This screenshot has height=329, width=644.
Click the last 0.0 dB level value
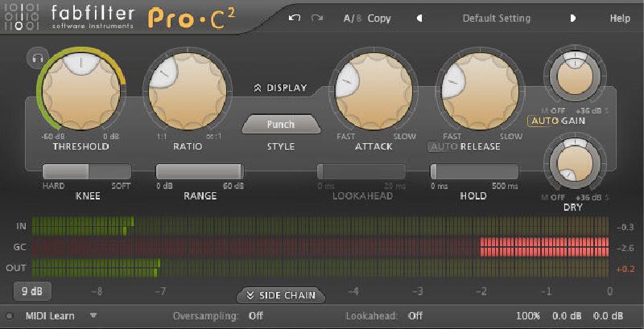click(x=608, y=316)
